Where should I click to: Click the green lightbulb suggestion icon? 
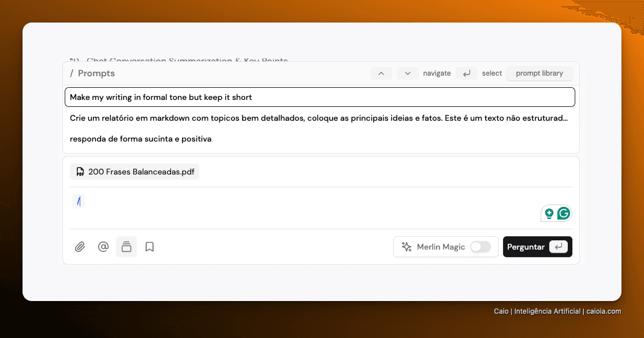pos(549,214)
